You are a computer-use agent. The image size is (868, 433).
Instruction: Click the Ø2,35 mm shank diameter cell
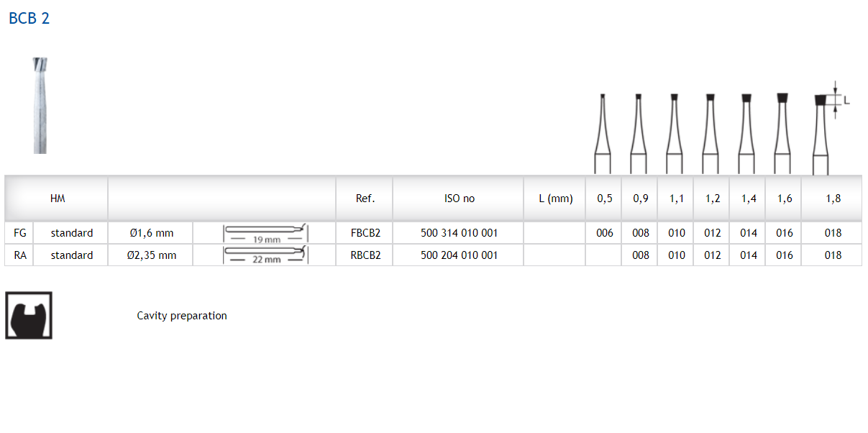[x=151, y=255]
